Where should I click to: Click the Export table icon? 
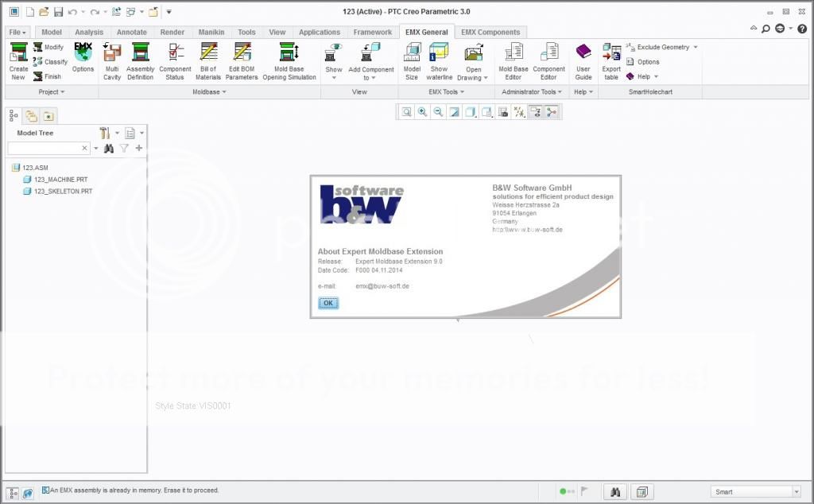[x=611, y=61]
